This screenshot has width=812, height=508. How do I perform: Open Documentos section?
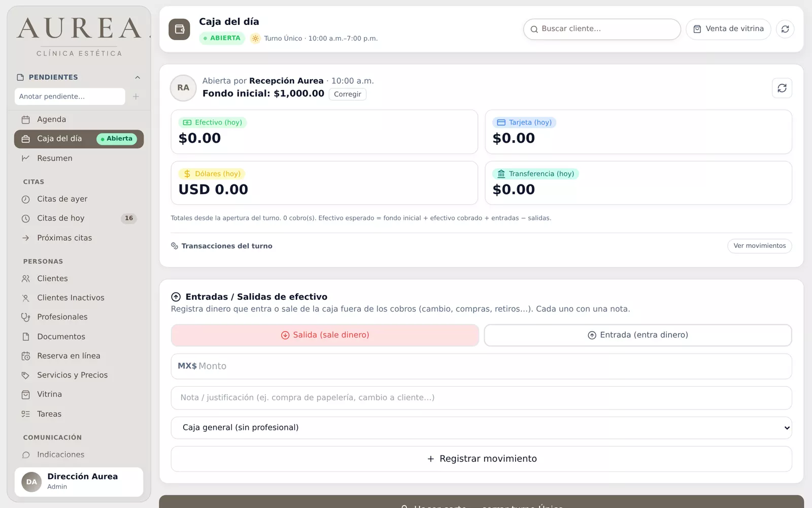click(x=79, y=336)
